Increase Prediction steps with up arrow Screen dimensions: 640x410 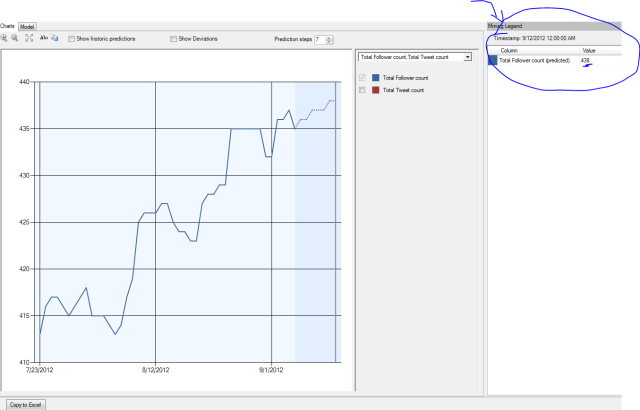329,38
